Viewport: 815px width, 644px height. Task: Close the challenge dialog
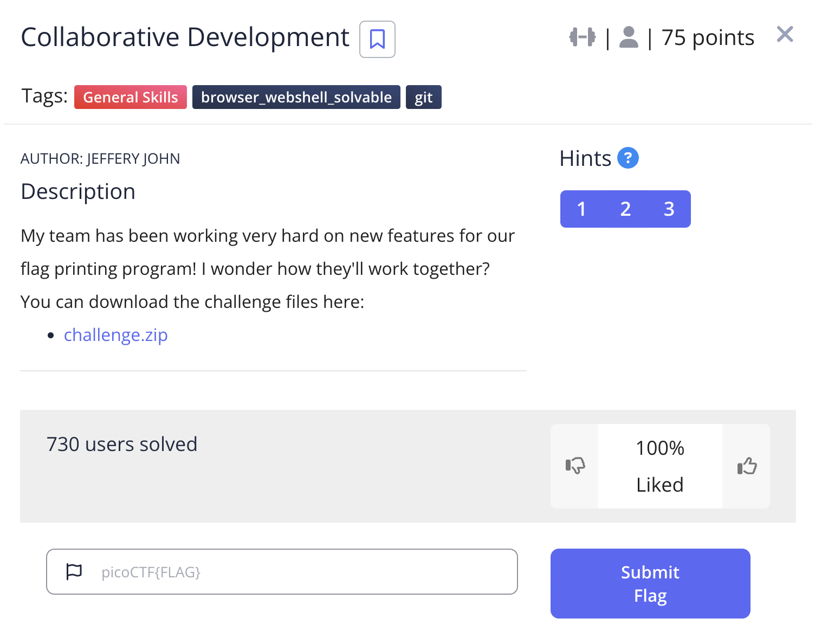(785, 35)
